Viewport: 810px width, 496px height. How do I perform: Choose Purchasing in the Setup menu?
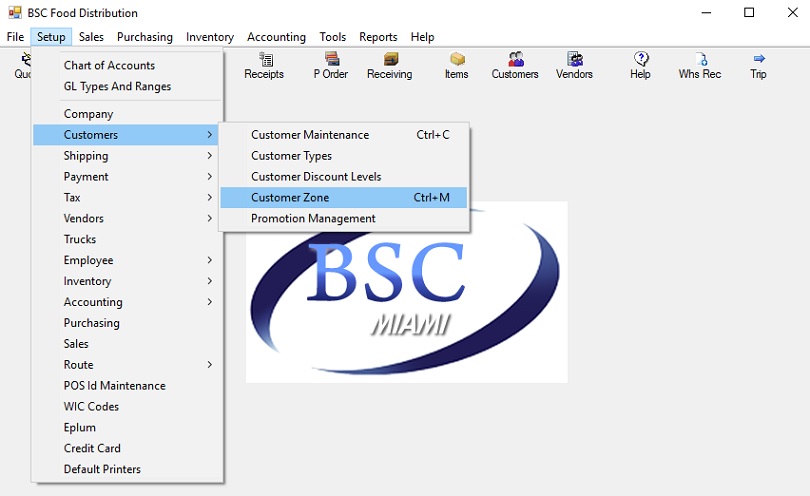(x=128, y=323)
